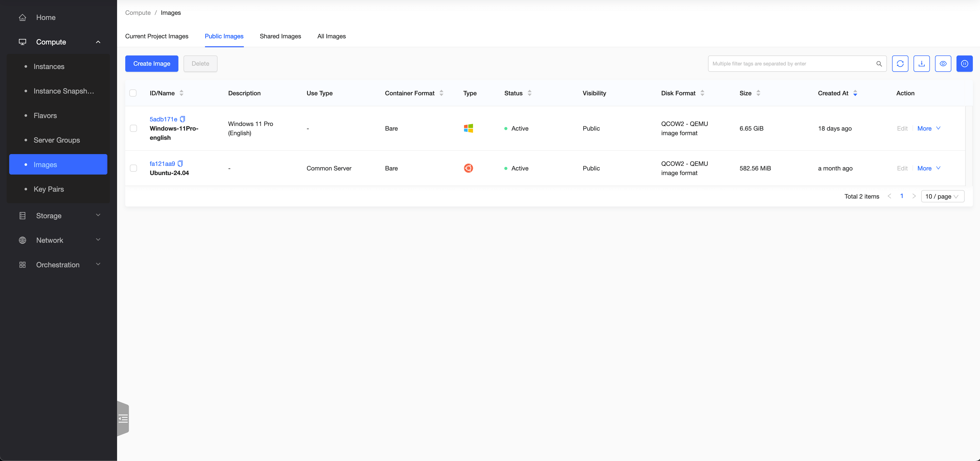Switch to the Shared Images tab

(280, 36)
